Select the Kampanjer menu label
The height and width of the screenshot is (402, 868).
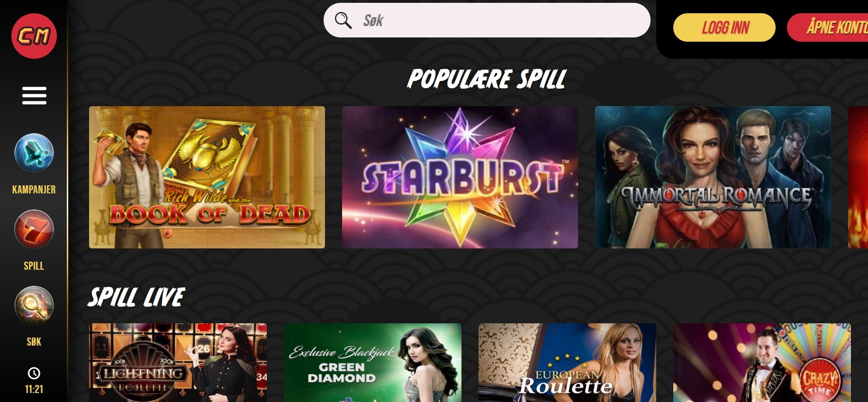coord(34,190)
